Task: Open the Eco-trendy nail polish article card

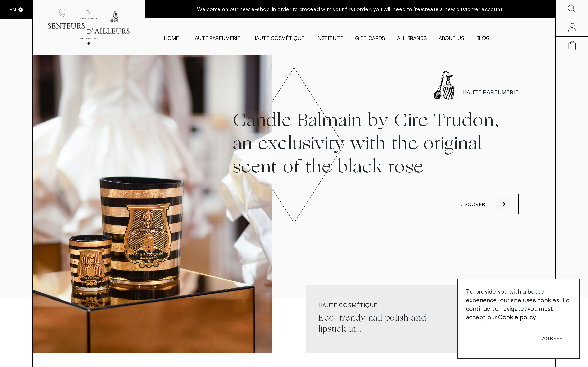Action: point(382,319)
